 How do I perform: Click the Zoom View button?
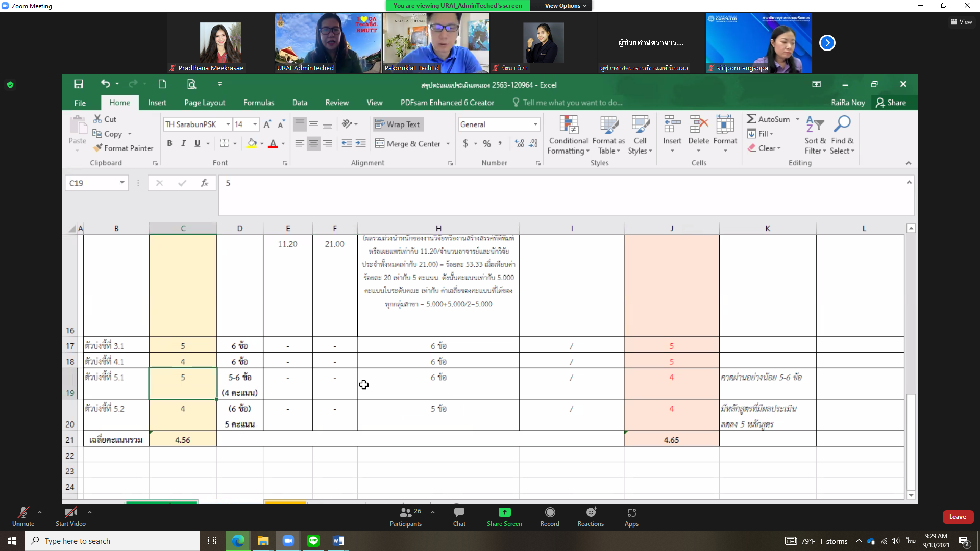pos(961,22)
